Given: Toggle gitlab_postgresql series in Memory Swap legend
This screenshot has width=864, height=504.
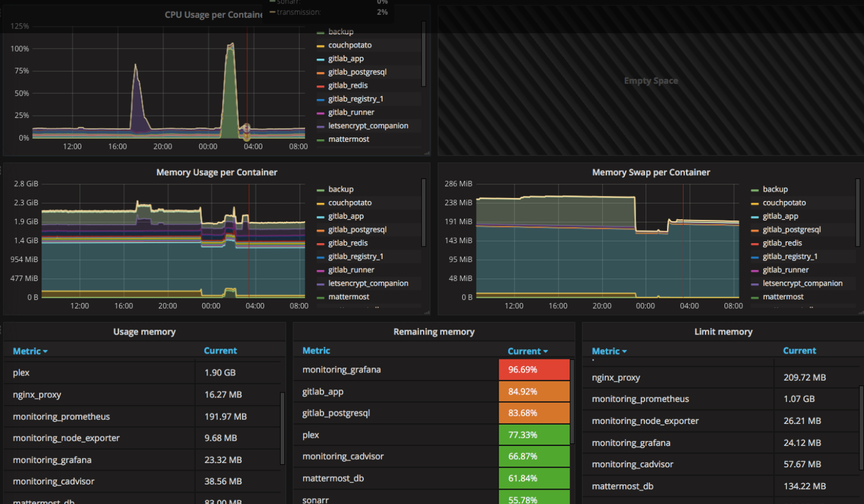Looking at the screenshot, I should coord(792,229).
